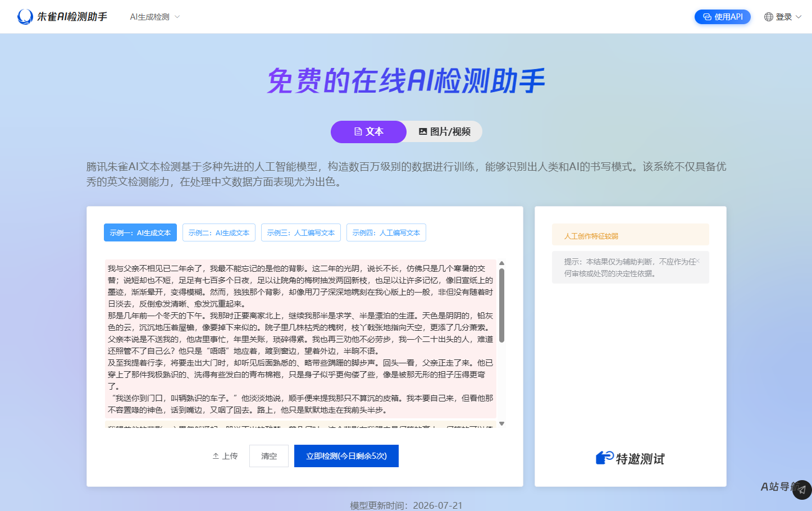Screen dimensions: 812x511
Task: Click the 腾讯朱雀AI文本检测 description paragraph
Action: (406, 174)
